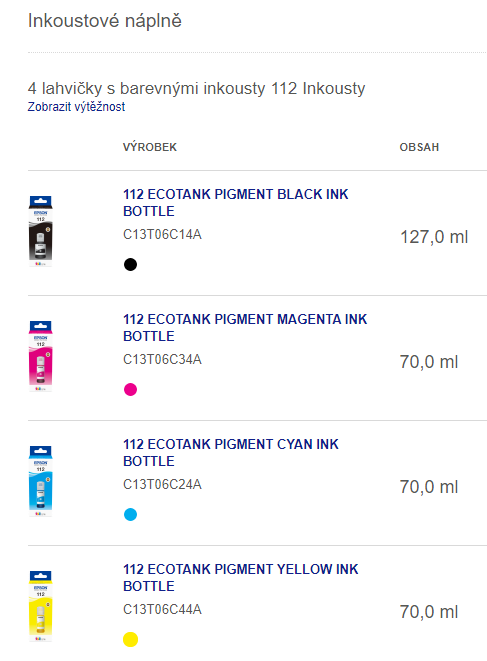
Task: Open 112 EcoTank Pigment Magenta Ink Bottle link
Action: point(245,328)
